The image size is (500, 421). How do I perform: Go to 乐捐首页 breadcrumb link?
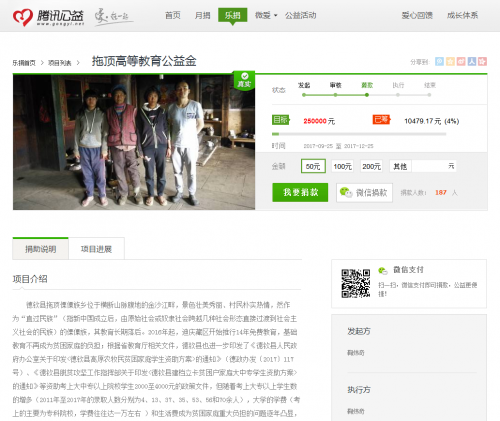click(x=24, y=63)
